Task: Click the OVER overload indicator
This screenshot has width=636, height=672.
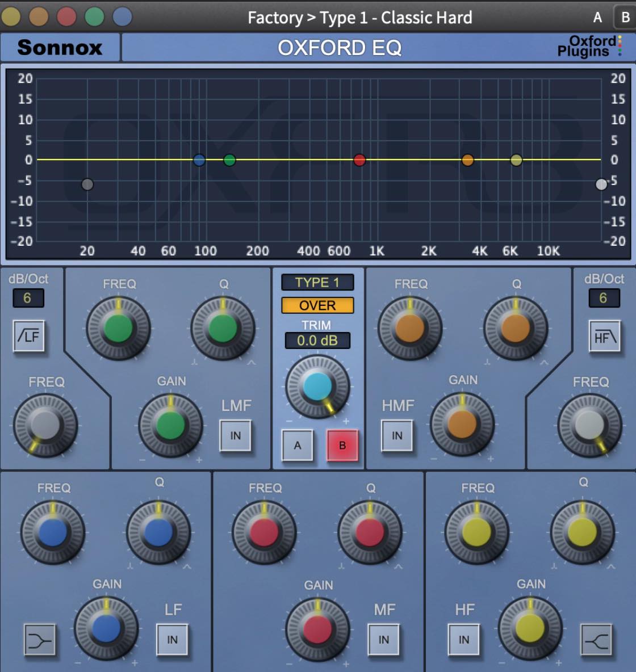Action: (317, 305)
